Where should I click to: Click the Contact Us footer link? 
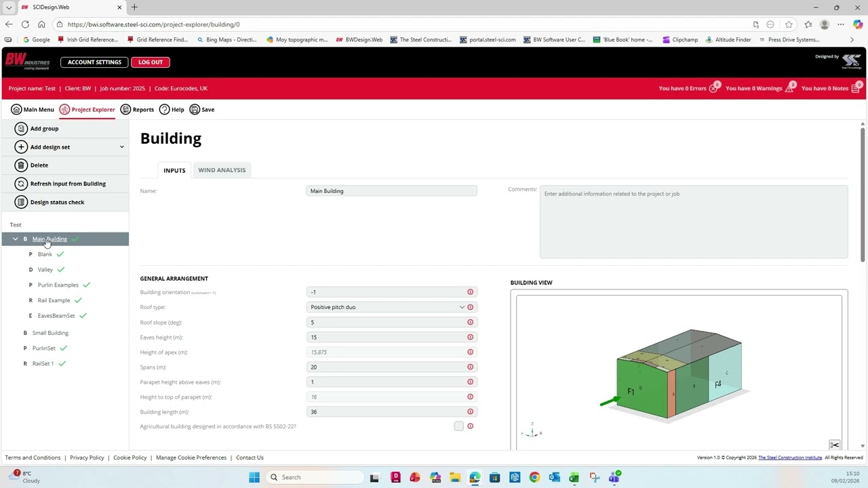(x=250, y=457)
